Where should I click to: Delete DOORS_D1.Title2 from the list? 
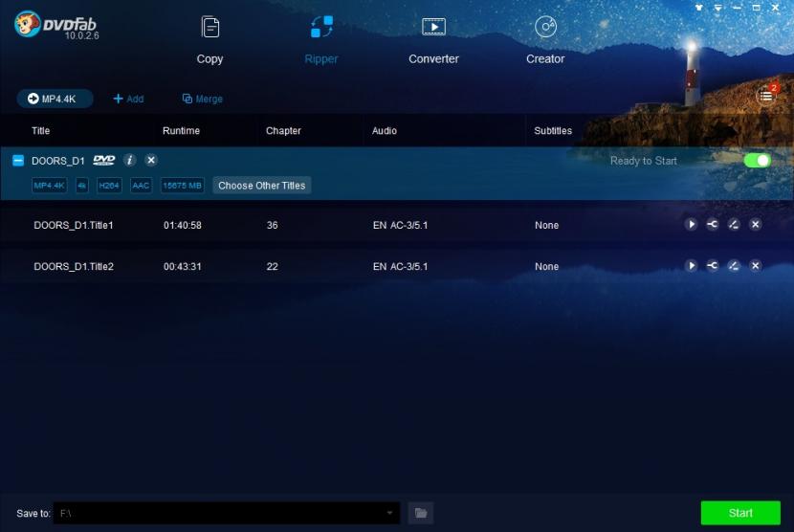[x=755, y=266]
